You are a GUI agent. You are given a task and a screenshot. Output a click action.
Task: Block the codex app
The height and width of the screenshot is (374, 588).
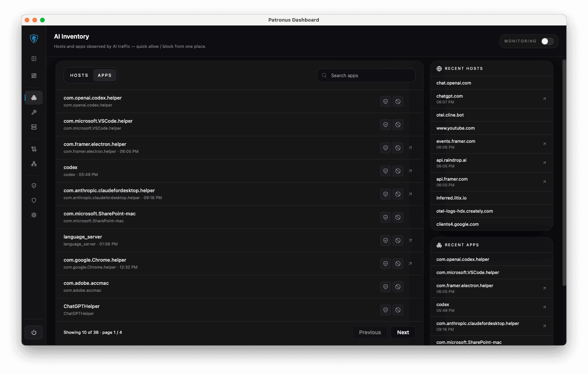point(398,171)
